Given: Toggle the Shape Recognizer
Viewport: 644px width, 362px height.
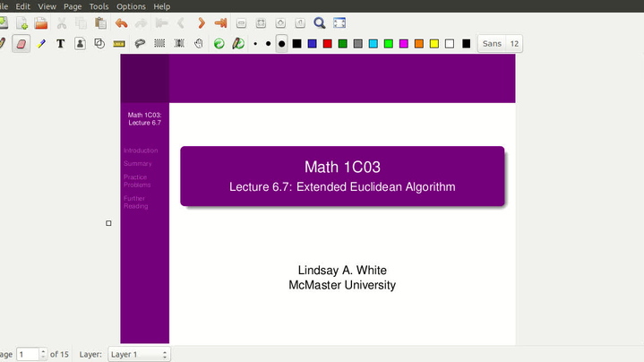Looking at the screenshot, I should coord(99,44).
